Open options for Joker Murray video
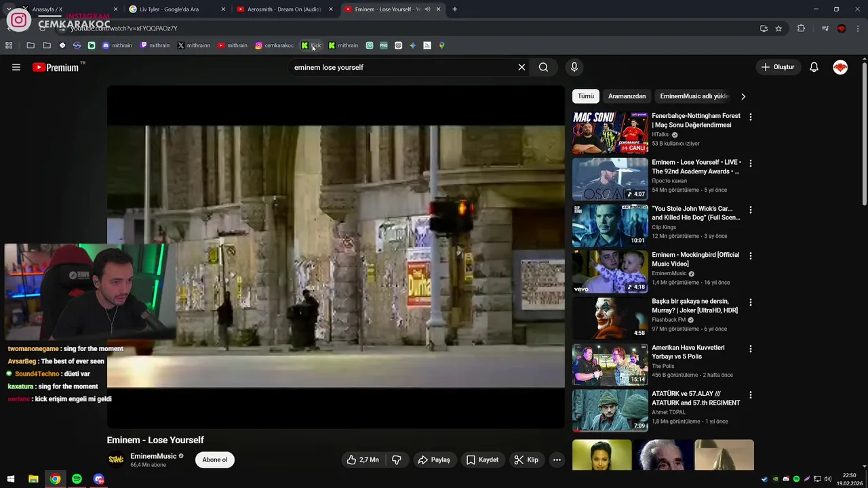 pos(750,302)
